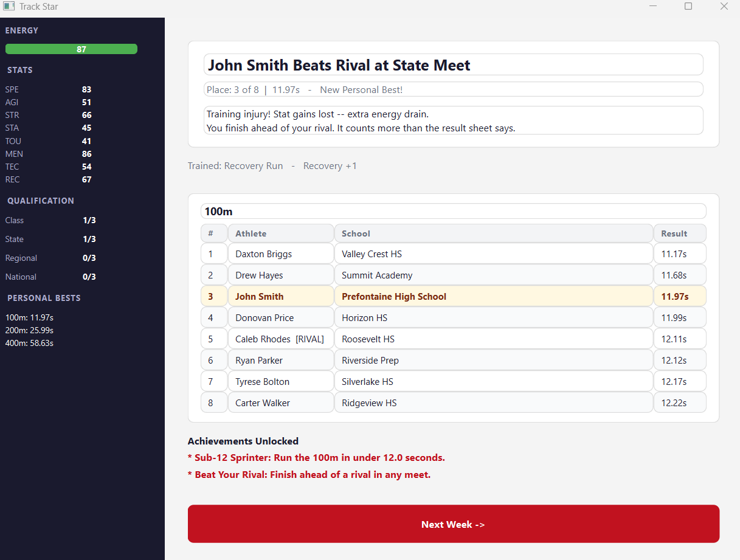Click the School column header
Viewport: 740px width, 560px height.
494,233
